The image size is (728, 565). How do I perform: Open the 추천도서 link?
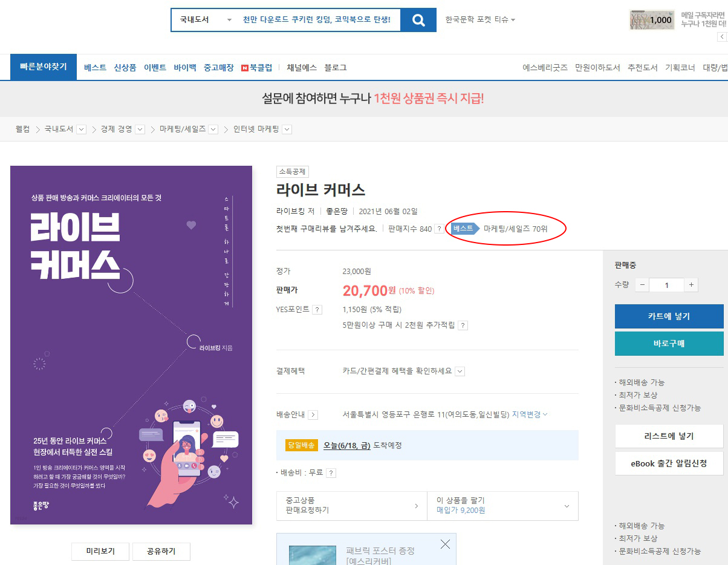coord(643,68)
